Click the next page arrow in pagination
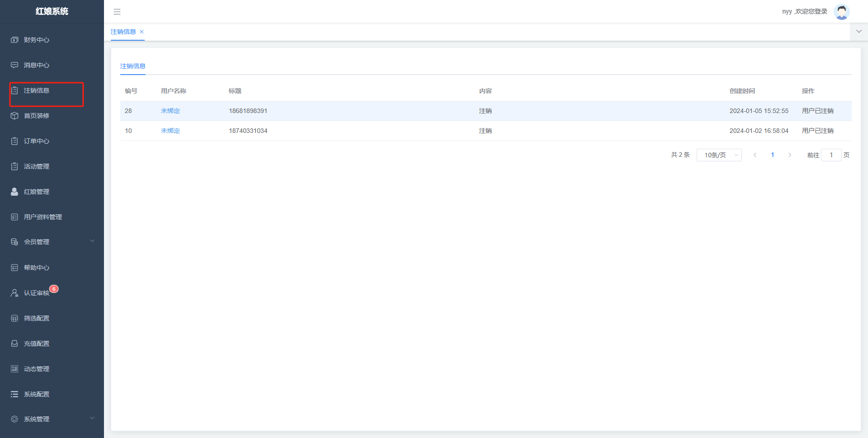The width and height of the screenshot is (868, 438). [x=790, y=155]
